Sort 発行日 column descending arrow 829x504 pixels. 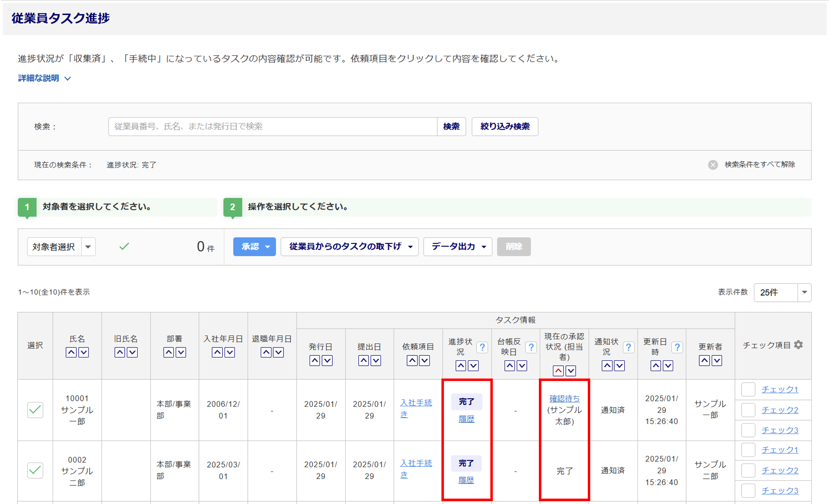[x=327, y=361]
